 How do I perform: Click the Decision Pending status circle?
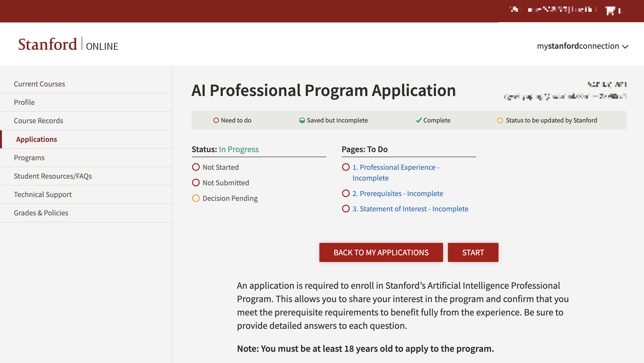[196, 198]
